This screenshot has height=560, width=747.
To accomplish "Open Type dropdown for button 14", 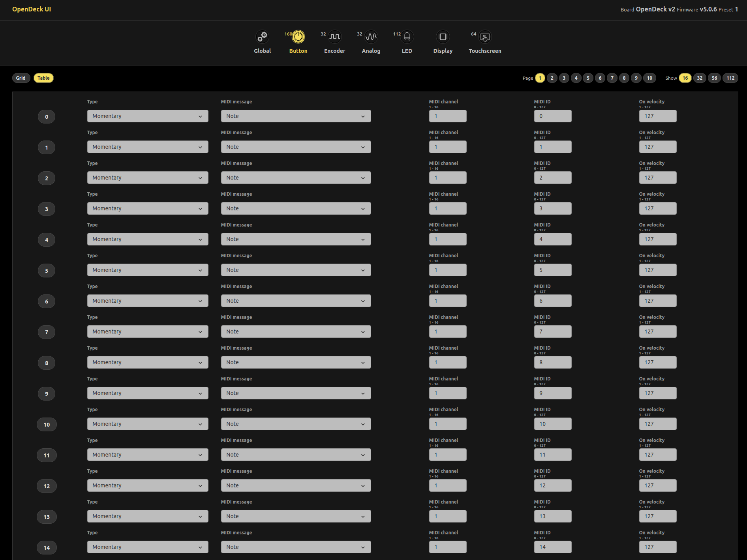I will [x=148, y=547].
